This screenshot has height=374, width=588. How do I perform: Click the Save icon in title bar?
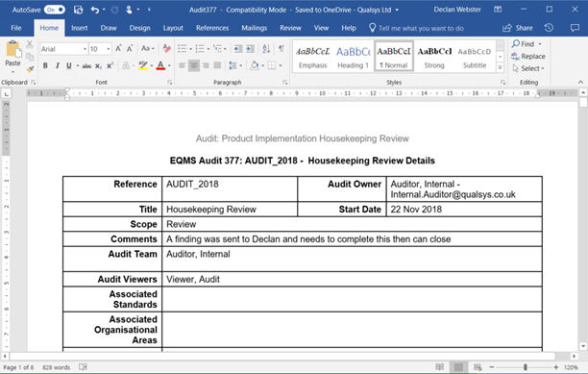point(78,10)
